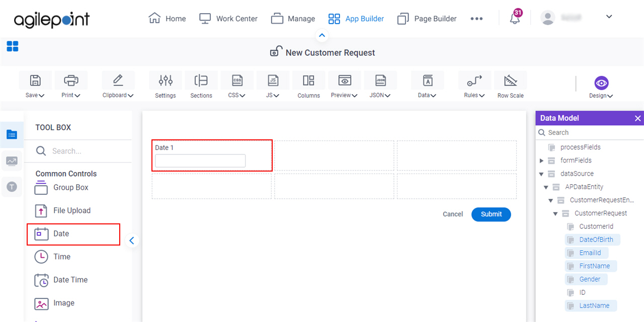Image resolution: width=644 pixels, height=322 pixels.
Task: Go to Home
Action: pos(167,19)
